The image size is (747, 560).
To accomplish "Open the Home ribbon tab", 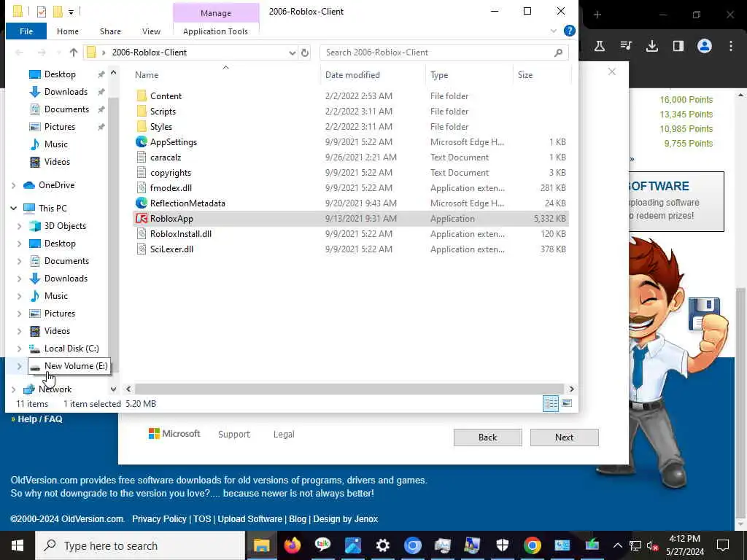I will point(68,31).
